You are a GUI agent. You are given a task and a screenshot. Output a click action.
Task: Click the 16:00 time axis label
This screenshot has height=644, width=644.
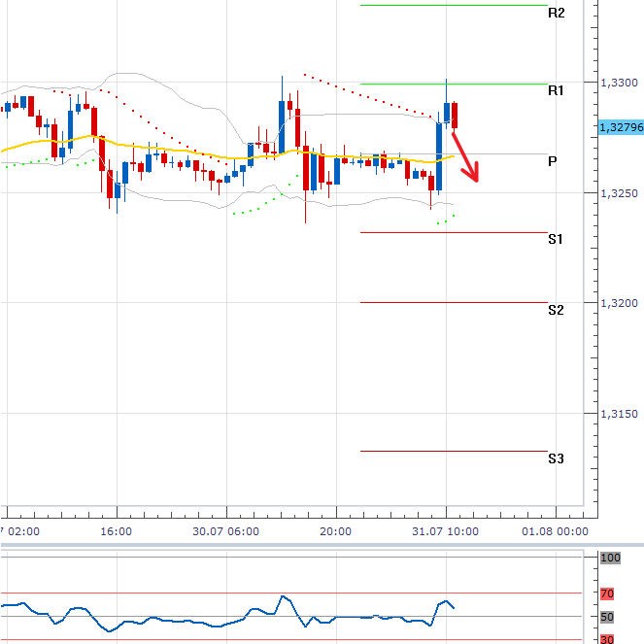click(x=117, y=531)
